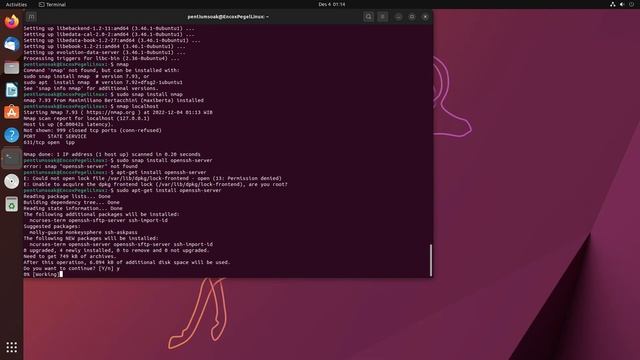Open the Trash icon in dock
This screenshot has width=640, height=360.
11,204
